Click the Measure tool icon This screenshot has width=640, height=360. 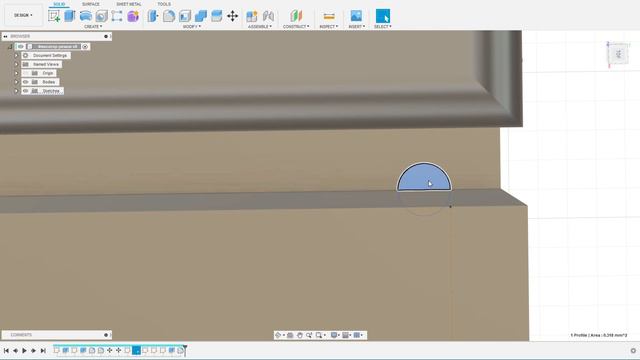[329, 16]
